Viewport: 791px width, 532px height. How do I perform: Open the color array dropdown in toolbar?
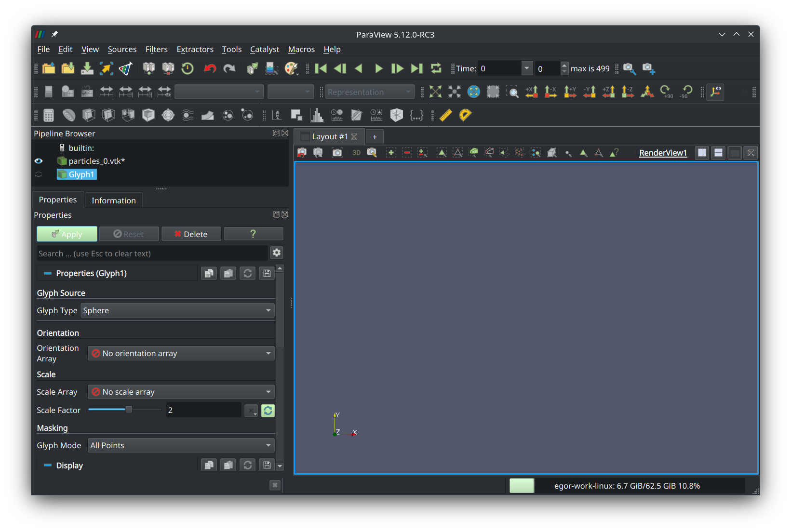(x=219, y=92)
